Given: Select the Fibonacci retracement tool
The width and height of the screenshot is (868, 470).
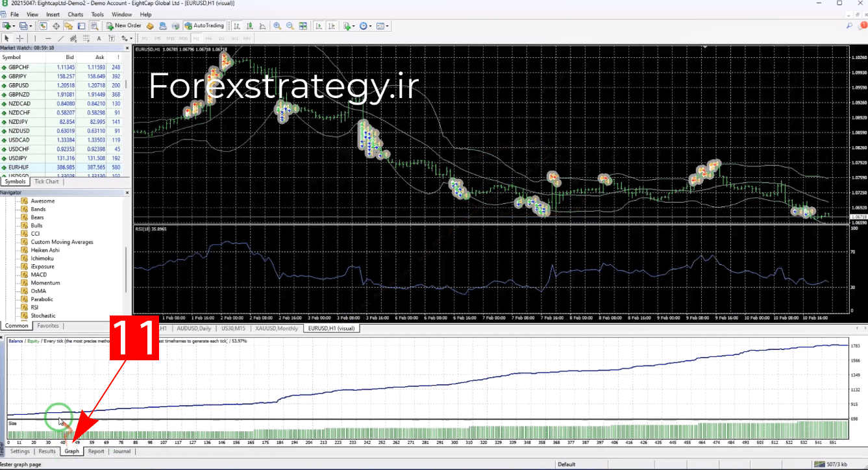Looking at the screenshot, I should [86, 39].
